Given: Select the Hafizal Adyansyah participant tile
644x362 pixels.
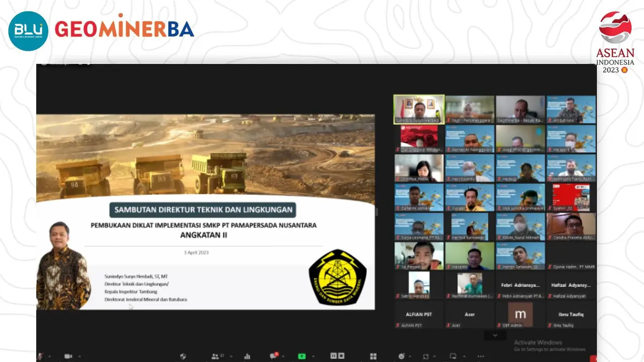Looking at the screenshot, I should [572, 285].
